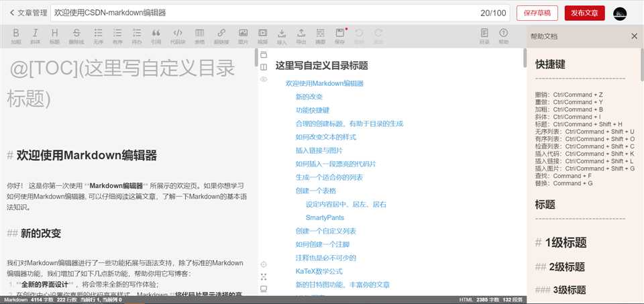The image size is (644, 304).
Task: Click the 2级标题 sample in help panel
Action: click(x=559, y=267)
